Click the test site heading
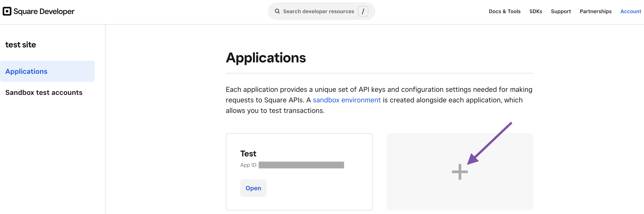 click(x=21, y=45)
